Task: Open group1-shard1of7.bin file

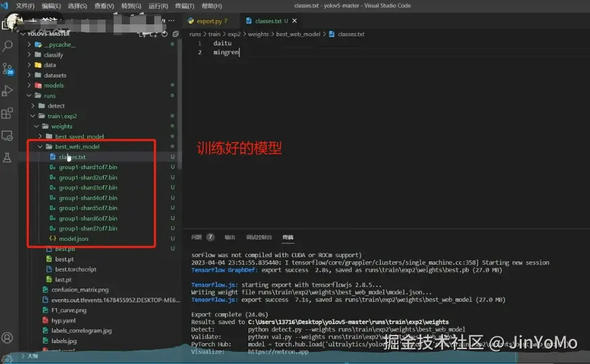Action: point(88,167)
